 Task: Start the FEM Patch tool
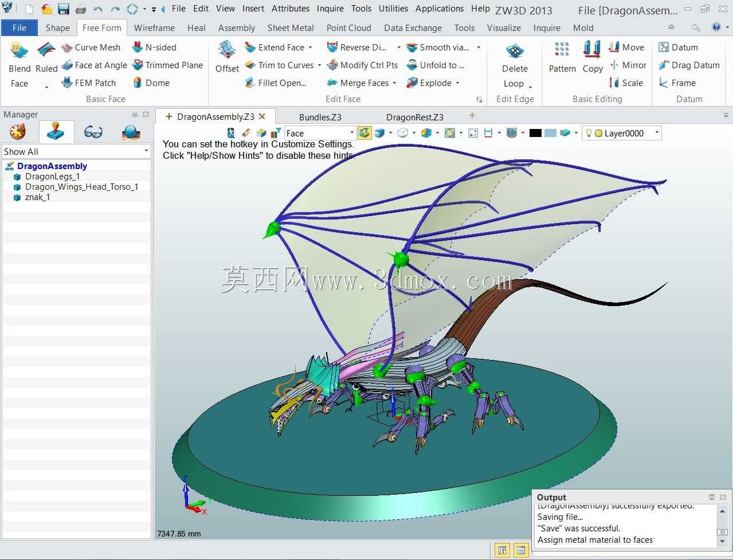[x=89, y=83]
